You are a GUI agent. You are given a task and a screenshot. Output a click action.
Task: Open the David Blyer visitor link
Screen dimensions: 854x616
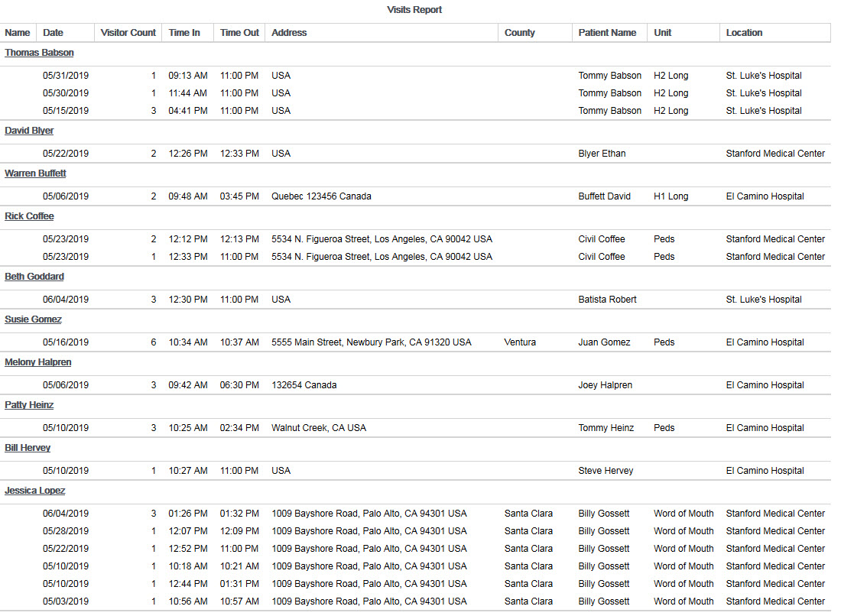(x=29, y=131)
